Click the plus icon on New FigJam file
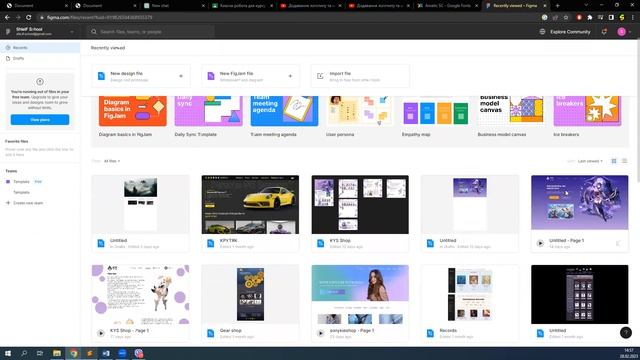Screen dimensions: 640x360 coord(290,76)
